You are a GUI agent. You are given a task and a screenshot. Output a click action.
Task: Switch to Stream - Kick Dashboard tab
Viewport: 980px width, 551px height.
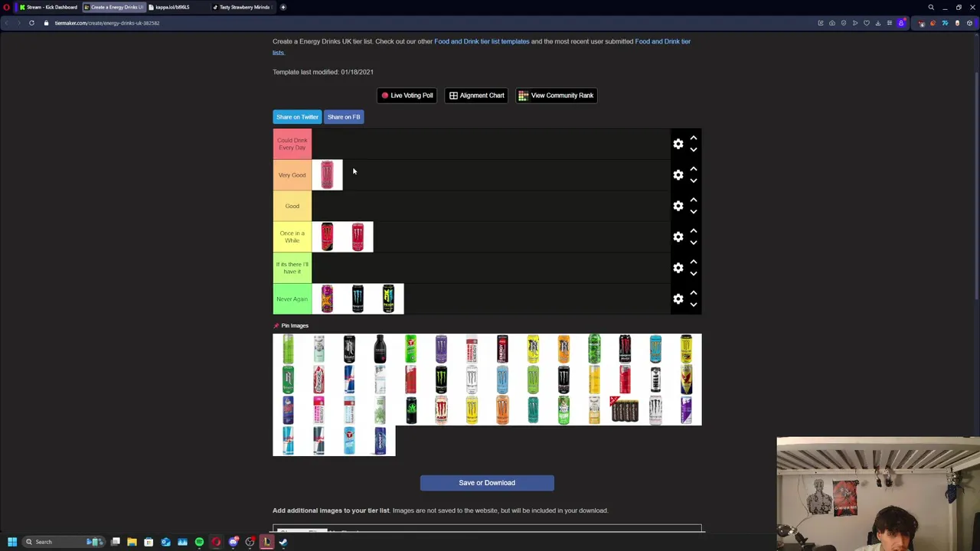(48, 7)
